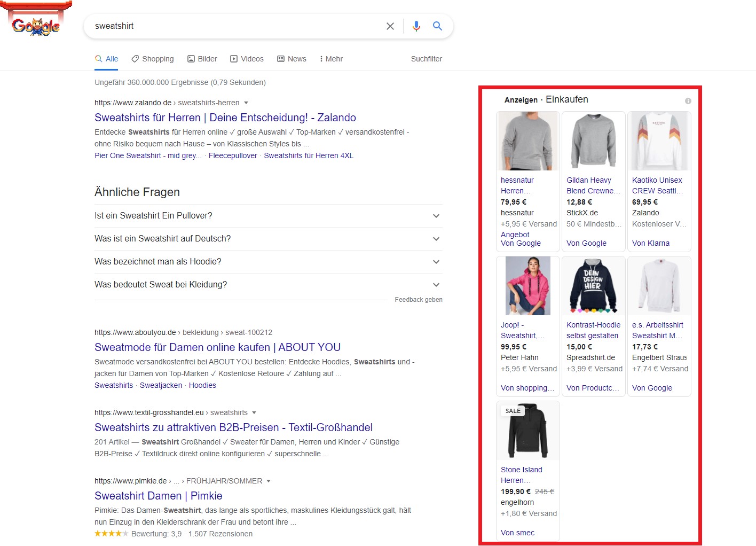Expand 'Was bezeichnet man als Hoodie?' question
Viewport: 756px width, 546px height.
[269, 262]
